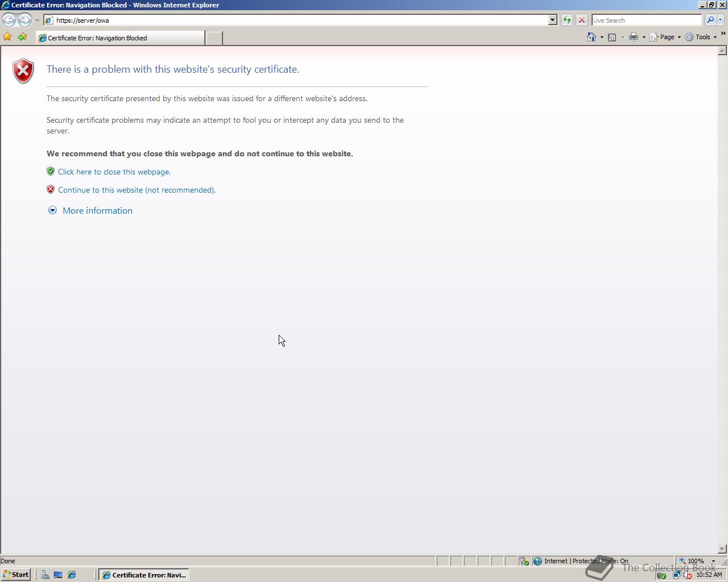The width and height of the screenshot is (728, 582).
Task: Click the Manage Add-ons status bar icon
Action: point(524,561)
